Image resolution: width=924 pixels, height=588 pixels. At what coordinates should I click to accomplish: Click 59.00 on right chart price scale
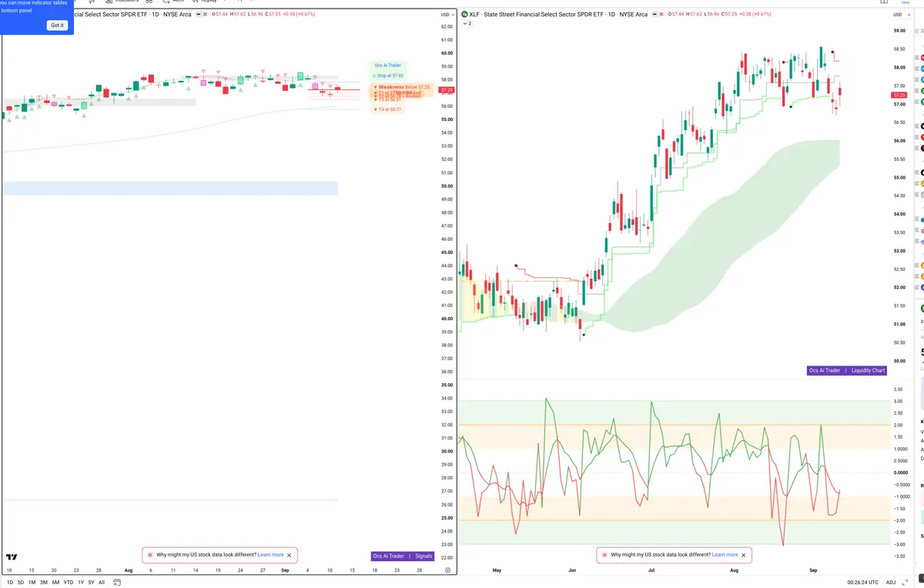pos(899,31)
